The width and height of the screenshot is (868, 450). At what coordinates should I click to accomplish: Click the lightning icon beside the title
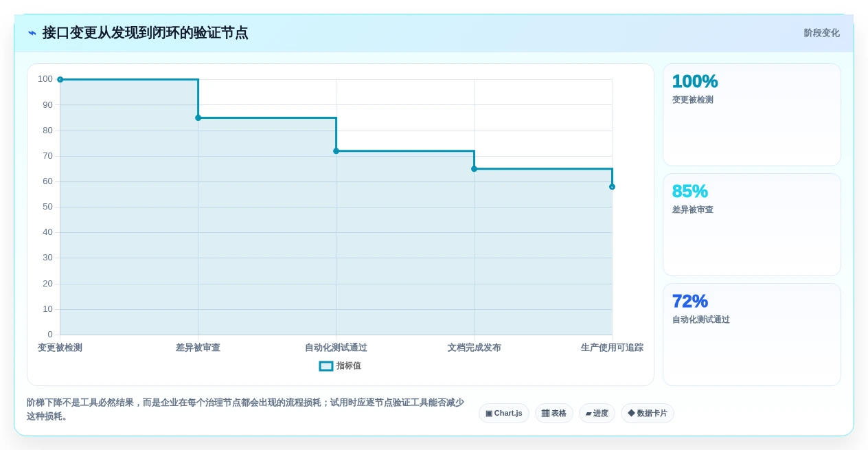coord(32,33)
